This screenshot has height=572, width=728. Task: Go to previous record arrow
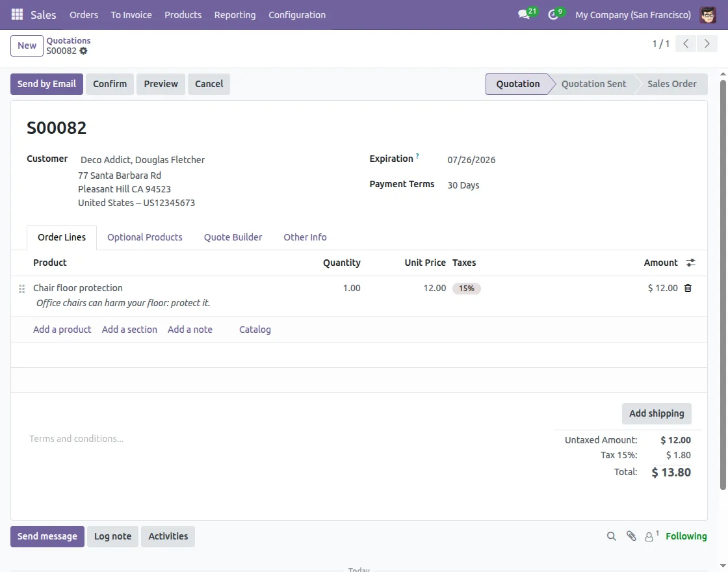pos(686,44)
